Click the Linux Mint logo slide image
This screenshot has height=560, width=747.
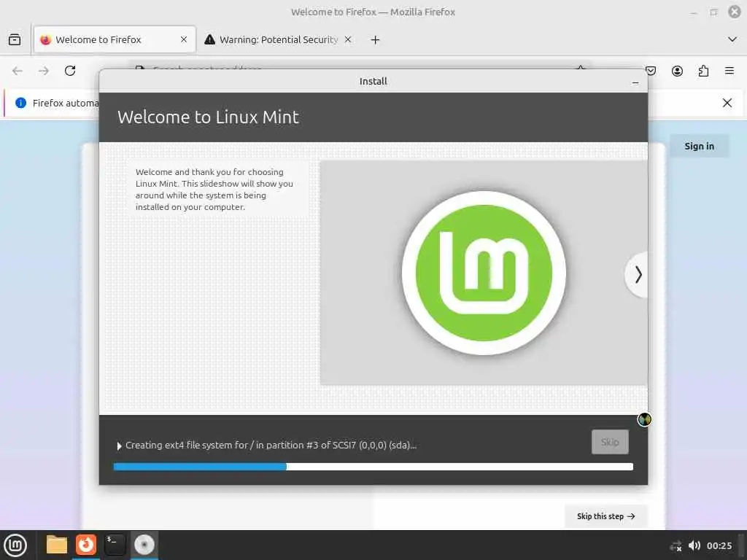click(484, 273)
